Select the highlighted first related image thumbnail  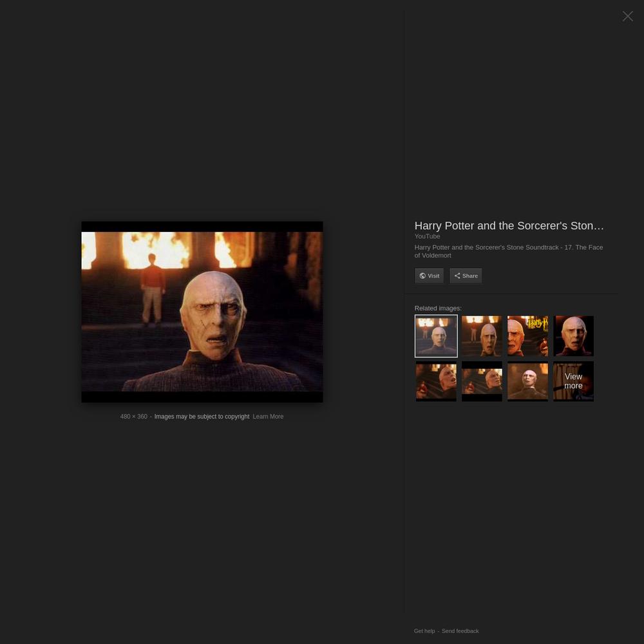pyautogui.click(x=436, y=336)
